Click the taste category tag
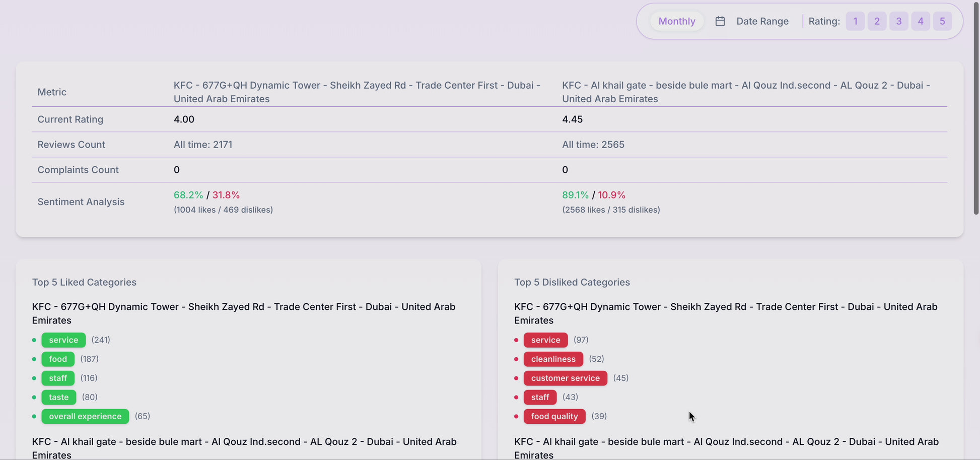 59,398
